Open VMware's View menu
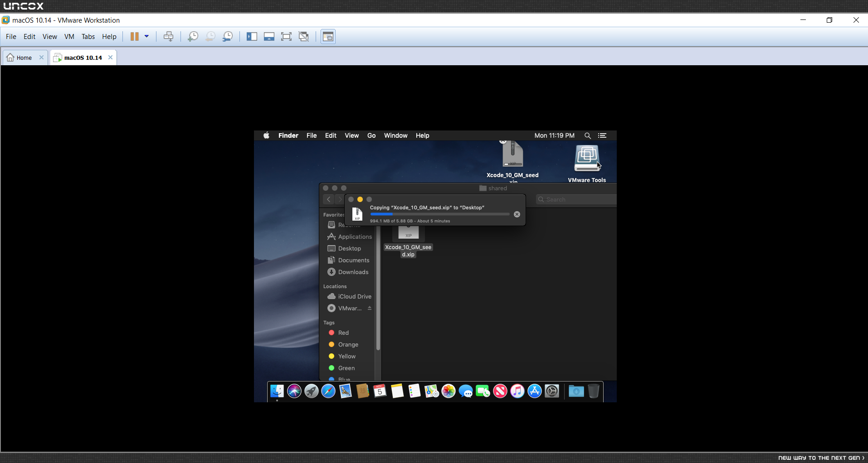This screenshot has height=463, width=868. tap(50, 37)
